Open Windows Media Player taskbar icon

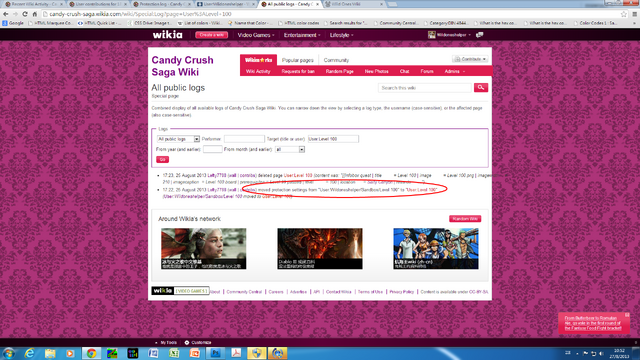click(70, 353)
